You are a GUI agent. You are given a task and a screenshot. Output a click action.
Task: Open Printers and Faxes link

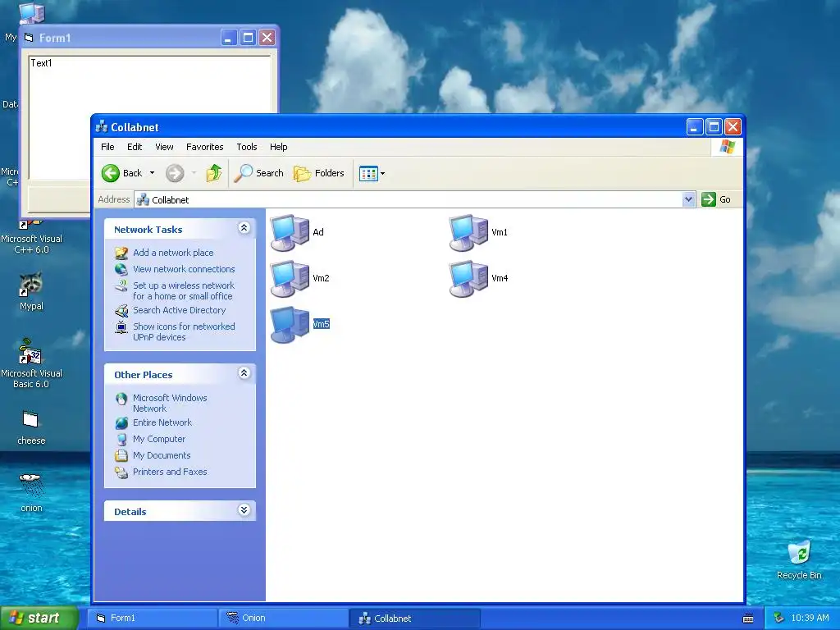[x=170, y=472]
